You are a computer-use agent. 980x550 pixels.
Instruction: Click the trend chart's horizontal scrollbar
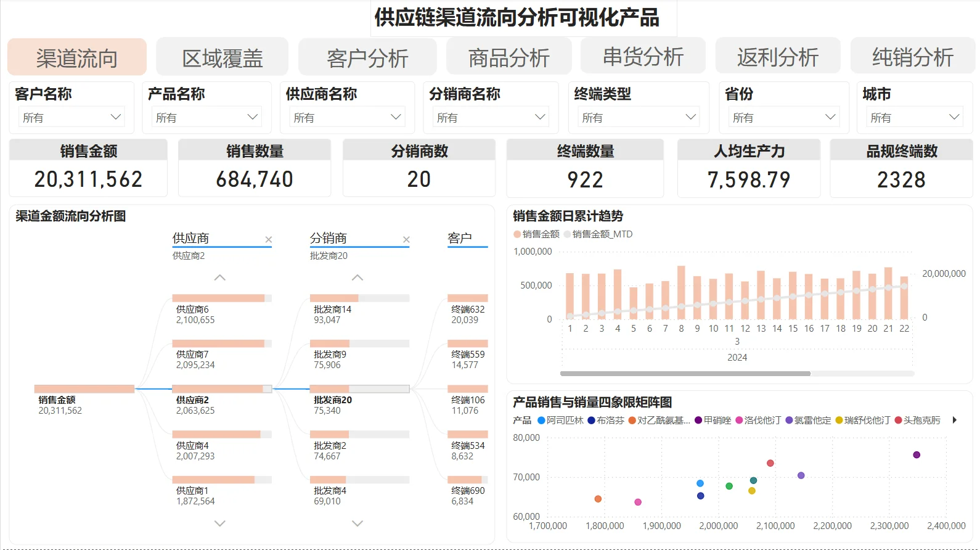coord(685,374)
